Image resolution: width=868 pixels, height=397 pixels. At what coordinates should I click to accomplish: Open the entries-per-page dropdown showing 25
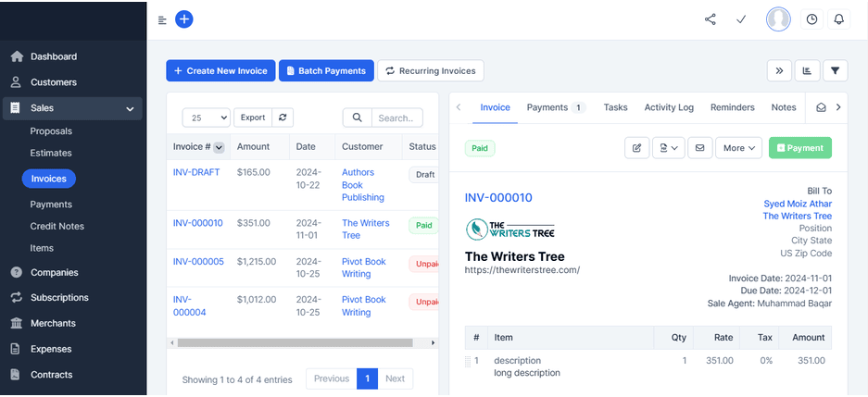[x=207, y=118]
